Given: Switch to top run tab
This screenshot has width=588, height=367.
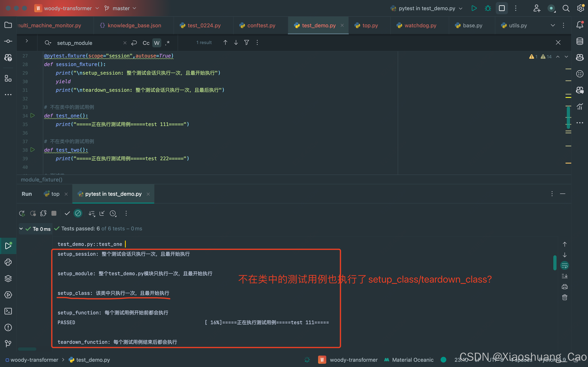Looking at the screenshot, I should click(x=55, y=194).
